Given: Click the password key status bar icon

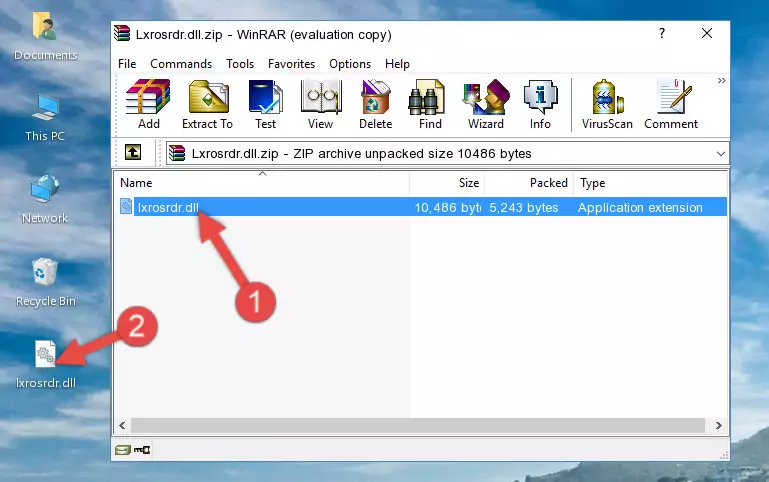Looking at the screenshot, I should pyautogui.click(x=142, y=450).
